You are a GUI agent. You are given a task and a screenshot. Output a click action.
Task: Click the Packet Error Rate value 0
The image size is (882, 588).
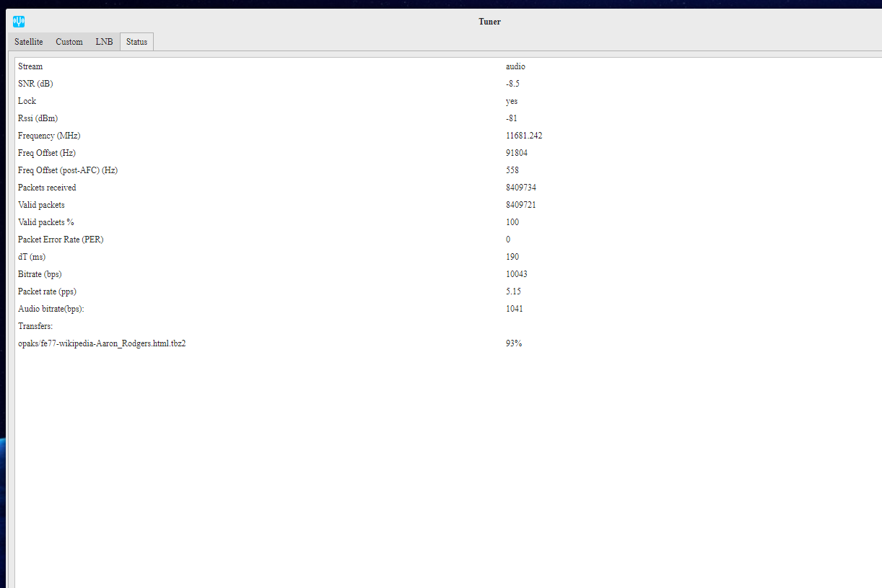pos(508,240)
